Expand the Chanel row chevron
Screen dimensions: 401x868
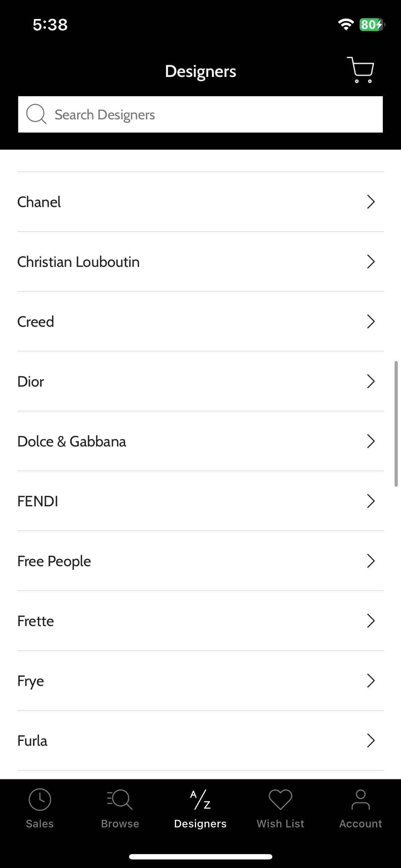pyautogui.click(x=371, y=202)
